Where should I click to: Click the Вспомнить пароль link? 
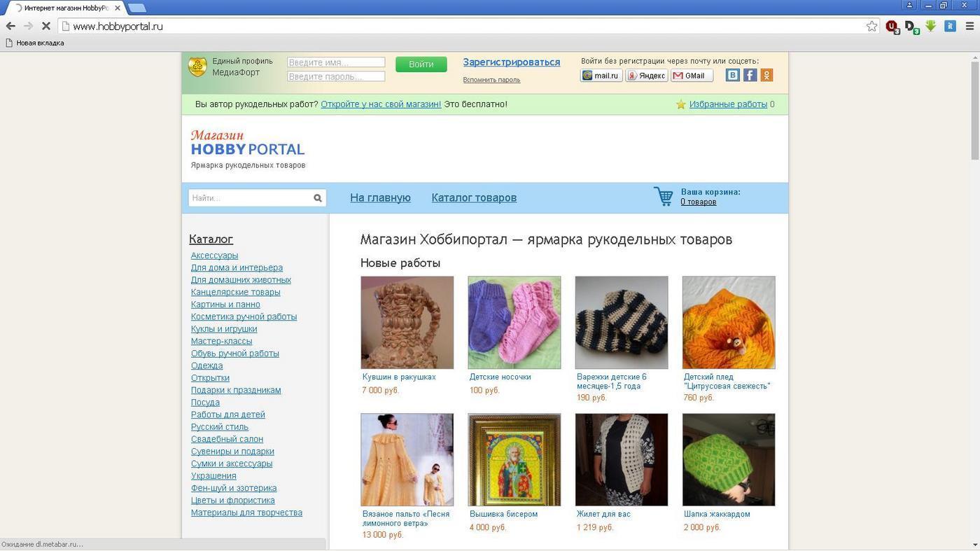click(x=491, y=80)
